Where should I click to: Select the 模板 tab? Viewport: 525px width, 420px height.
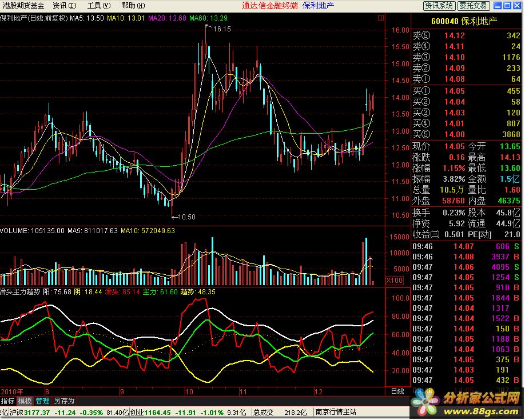25,401
